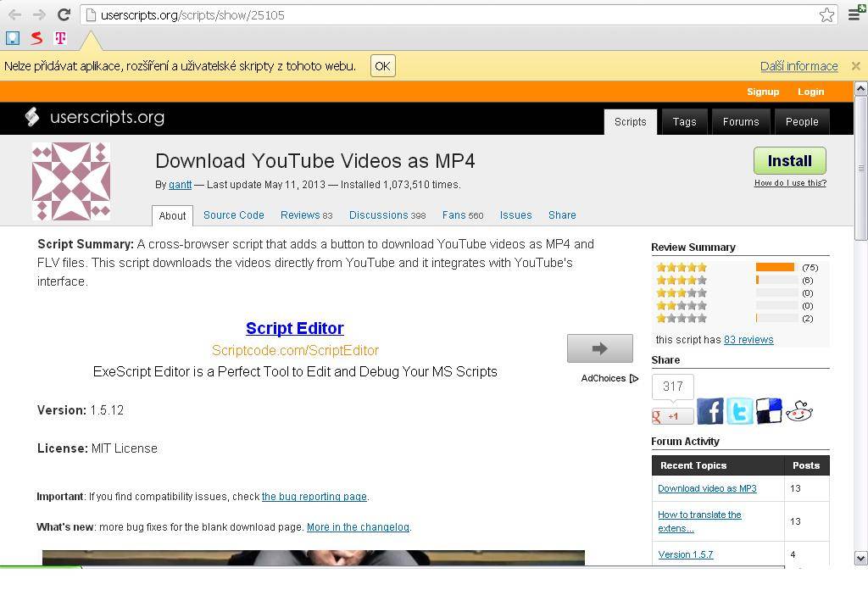Switch to the Tags tab
The width and height of the screenshot is (868, 590).
coord(684,122)
